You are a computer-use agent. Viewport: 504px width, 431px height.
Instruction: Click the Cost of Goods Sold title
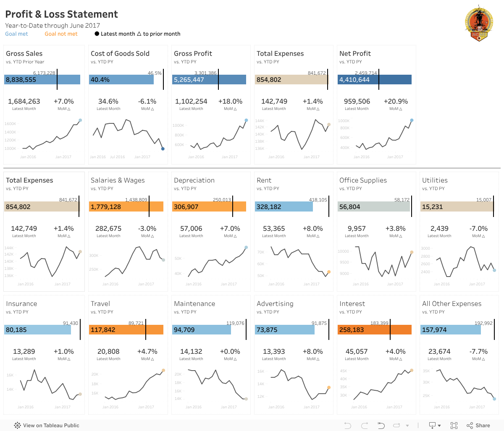click(x=120, y=54)
